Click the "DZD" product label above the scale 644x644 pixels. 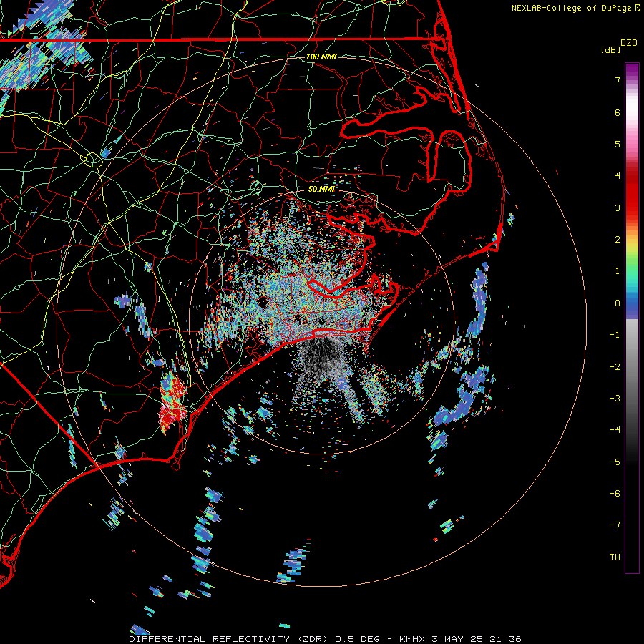click(x=629, y=43)
